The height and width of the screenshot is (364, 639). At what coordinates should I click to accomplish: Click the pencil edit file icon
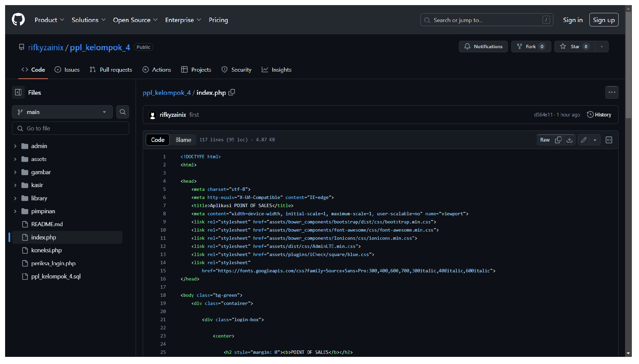tap(584, 140)
